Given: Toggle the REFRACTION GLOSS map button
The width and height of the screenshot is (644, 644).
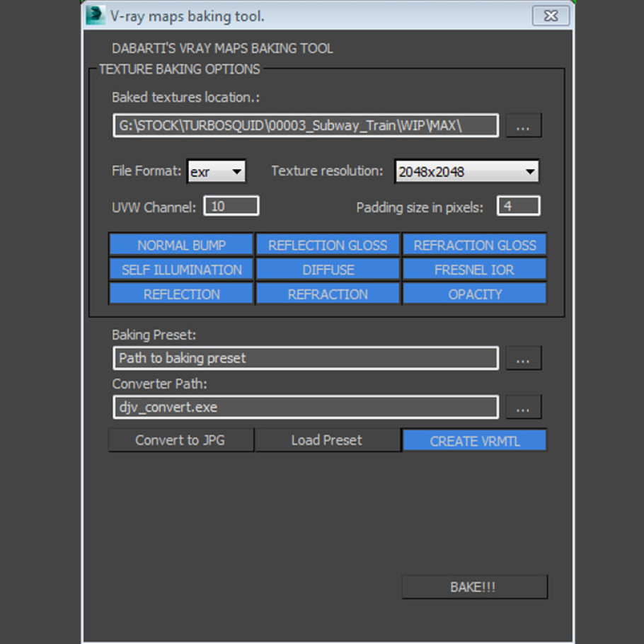Looking at the screenshot, I should [474, 245].
